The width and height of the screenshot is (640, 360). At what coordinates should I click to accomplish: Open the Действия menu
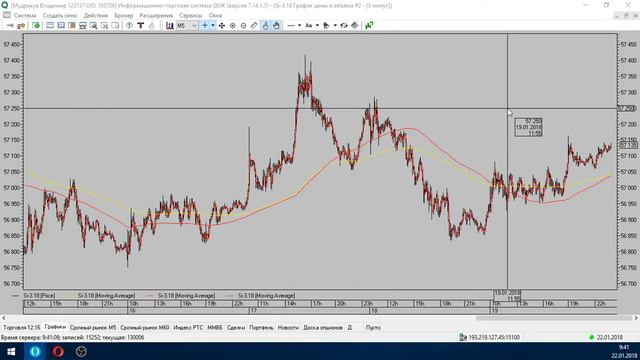[96, 15]
